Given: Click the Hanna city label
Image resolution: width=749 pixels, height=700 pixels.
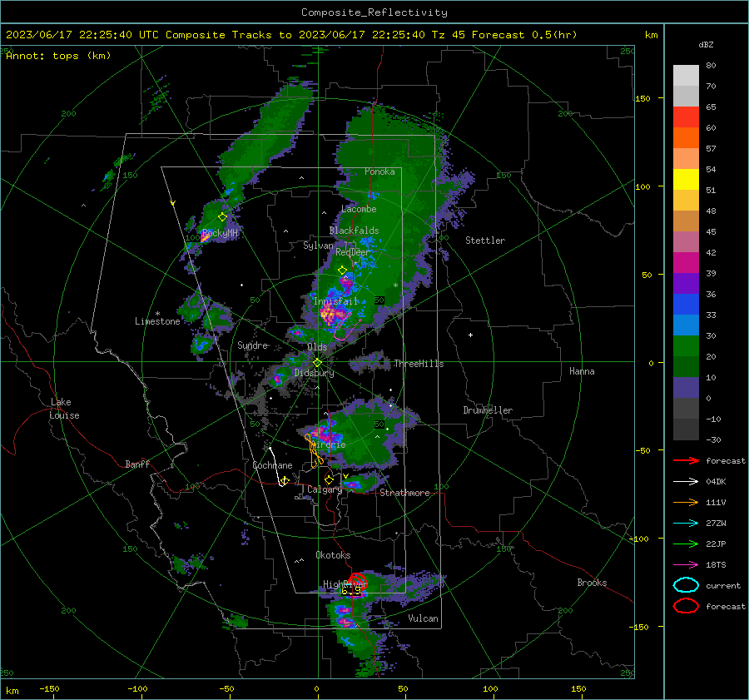Looking at the screenshot, I should pos(582,371).
